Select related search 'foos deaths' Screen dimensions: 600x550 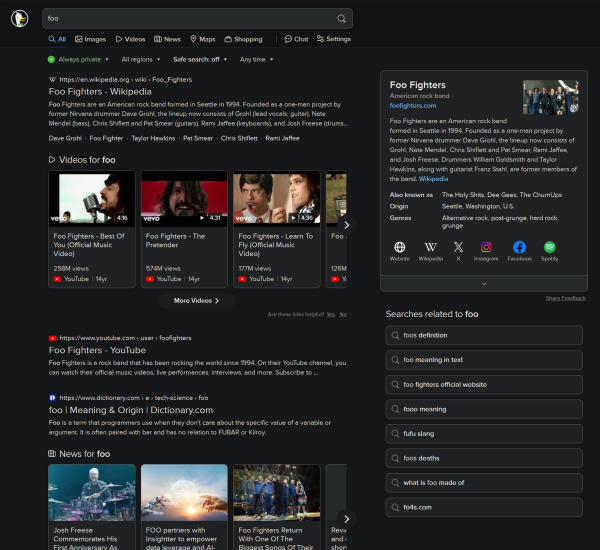pyautogui.click(x=484, y=458)
